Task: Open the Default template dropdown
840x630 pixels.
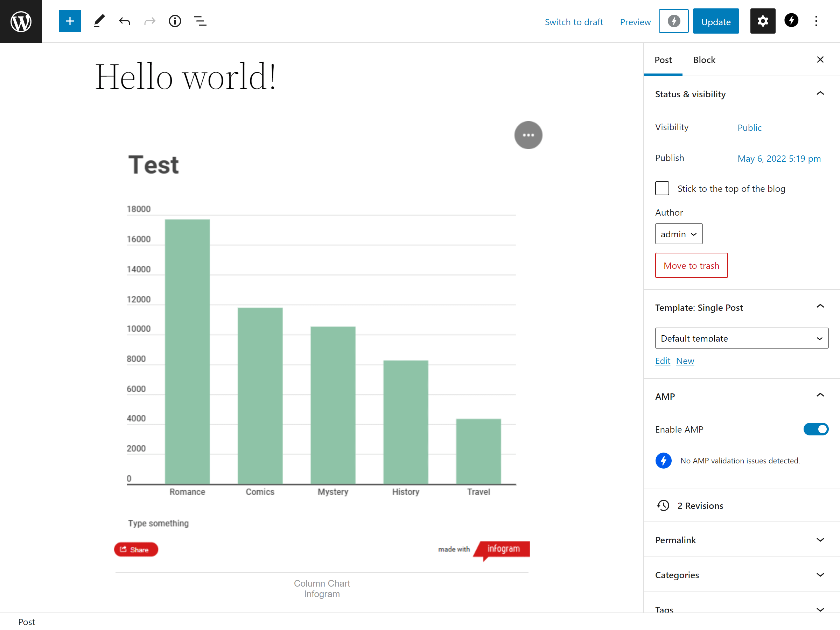Action: tap(742, 338)
